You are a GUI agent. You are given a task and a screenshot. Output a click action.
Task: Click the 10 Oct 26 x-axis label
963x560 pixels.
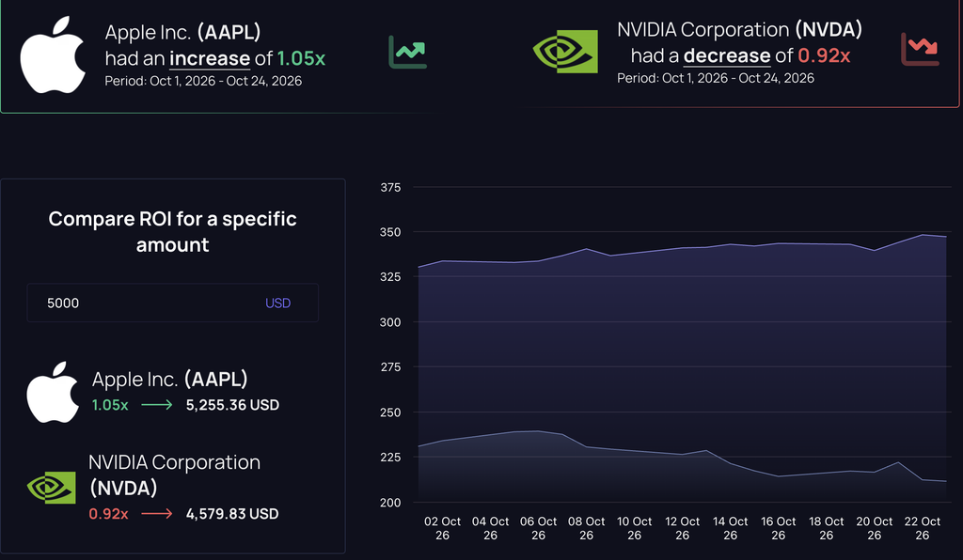click(635, 528)
